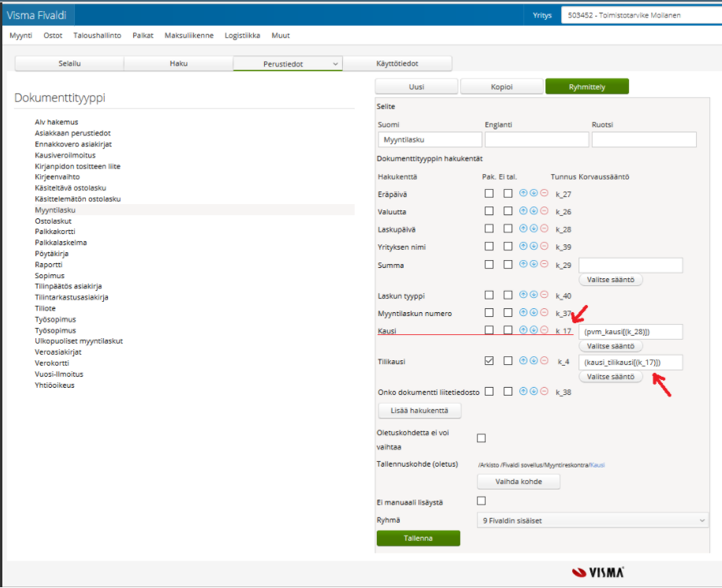722x588 pixels.
Task: Tick Ei tal. checkbox for Kausi
Action: (x=508, y=330)
